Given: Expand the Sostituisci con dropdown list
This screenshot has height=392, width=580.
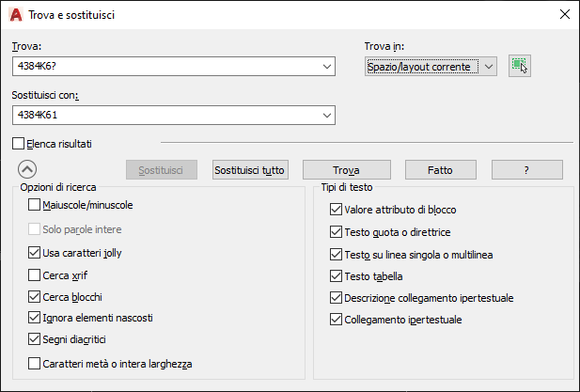Looking at the screenshot, I should 327,115.
